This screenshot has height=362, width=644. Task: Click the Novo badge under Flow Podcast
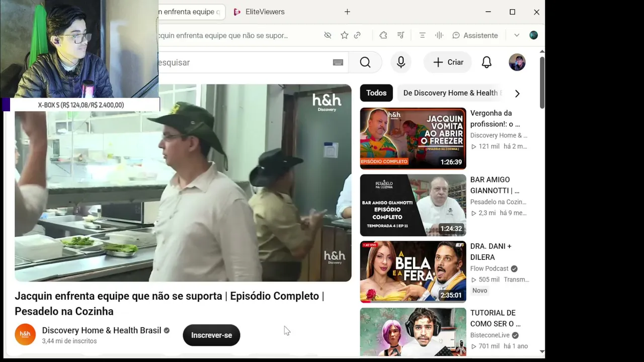point(480,291)
